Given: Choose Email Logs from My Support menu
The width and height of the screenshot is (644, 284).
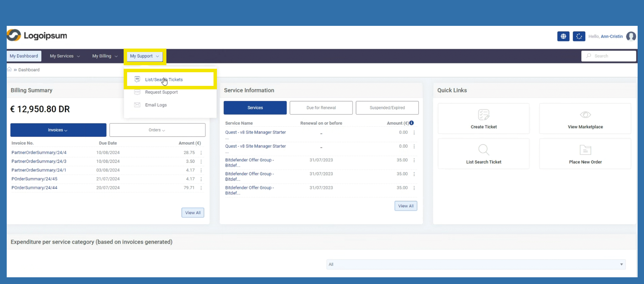Looking at the screenshot, I should tap(156, 105).
